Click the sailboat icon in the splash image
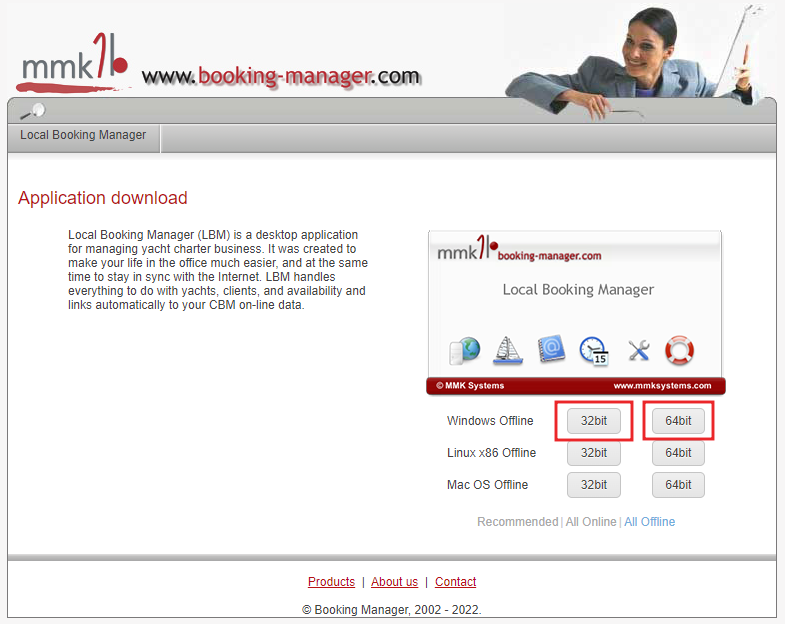 tap(508, 350)
